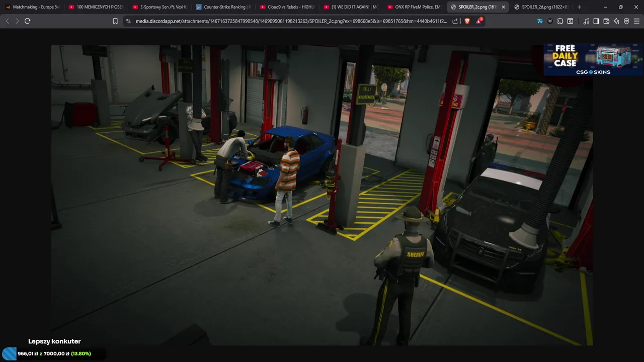Go forward to the next page

(x=17, y=21)
